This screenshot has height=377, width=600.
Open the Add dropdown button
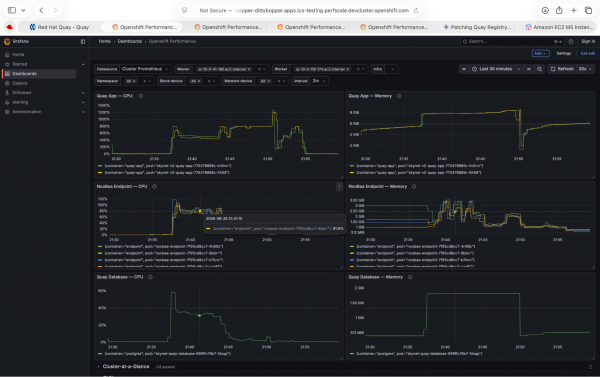coord(540,53)
